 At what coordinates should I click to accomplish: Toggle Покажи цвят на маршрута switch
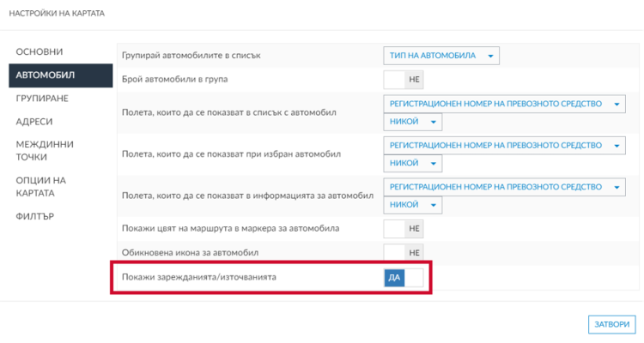[x=404, y=229]
